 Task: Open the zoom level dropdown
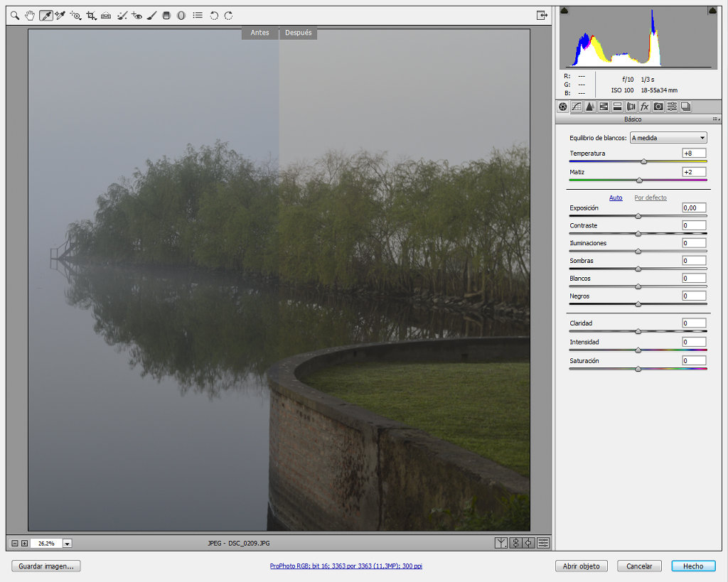(68, 544)
